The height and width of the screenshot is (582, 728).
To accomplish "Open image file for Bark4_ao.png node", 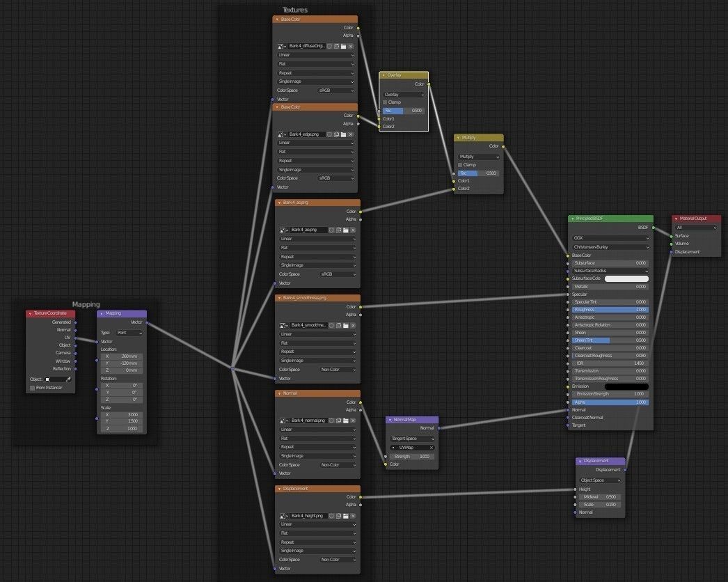I will point(346,230).
